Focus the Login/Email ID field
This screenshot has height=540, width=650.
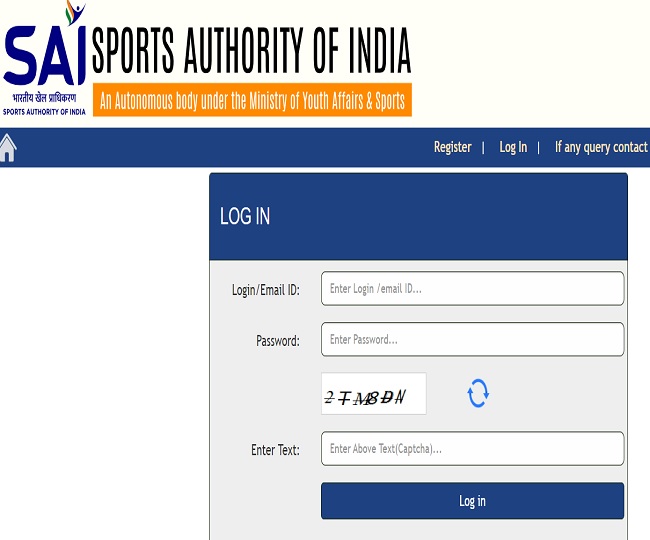[x=472, y=288]
